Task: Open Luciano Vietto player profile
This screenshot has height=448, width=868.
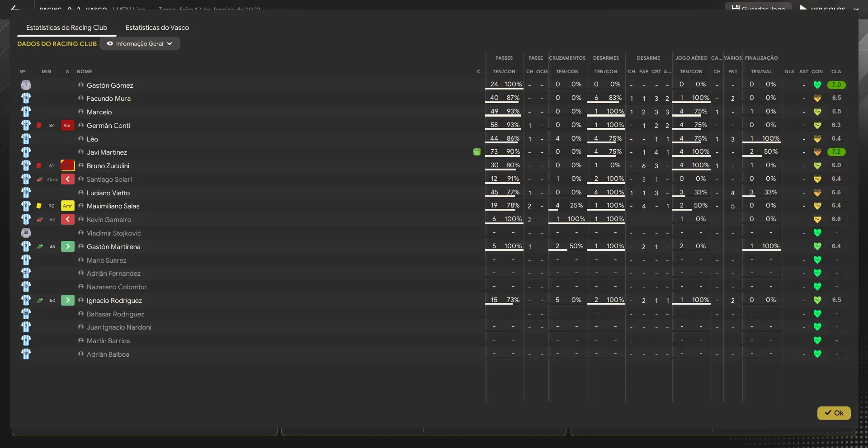Action: pyautogui.click(x=108, y=193)
